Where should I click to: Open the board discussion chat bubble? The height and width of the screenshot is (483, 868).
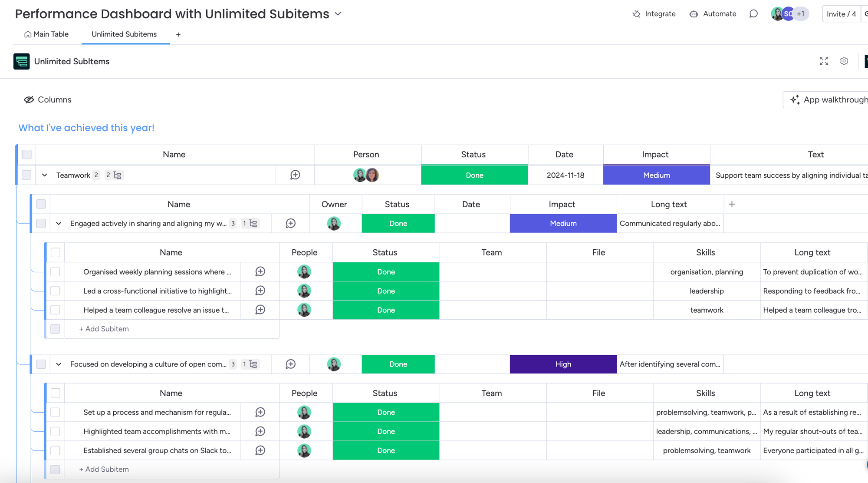tap(753, 14)
